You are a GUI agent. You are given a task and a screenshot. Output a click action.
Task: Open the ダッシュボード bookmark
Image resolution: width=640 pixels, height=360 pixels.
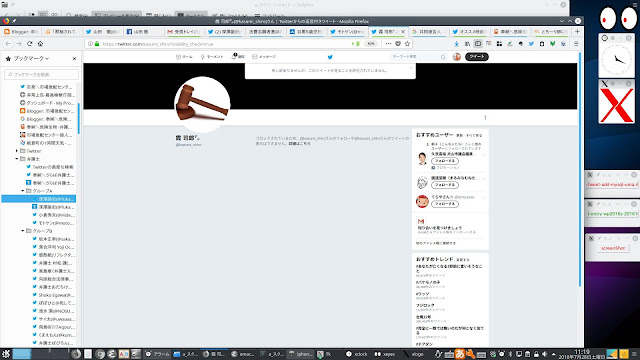click(46, 103)
